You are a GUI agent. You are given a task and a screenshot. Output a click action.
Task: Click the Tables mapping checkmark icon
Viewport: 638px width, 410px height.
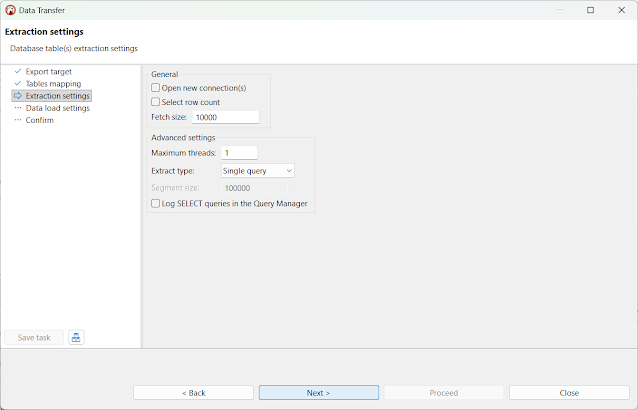(x=18, y=83)
